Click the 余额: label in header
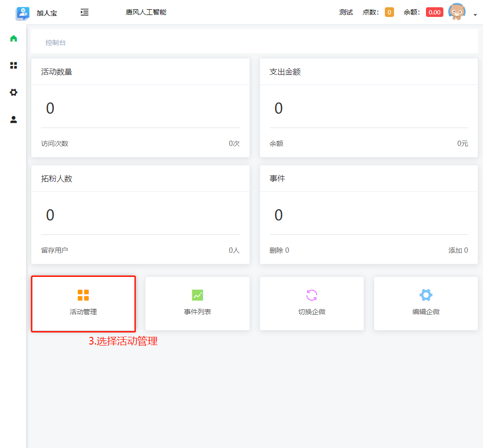 [412, 12]
